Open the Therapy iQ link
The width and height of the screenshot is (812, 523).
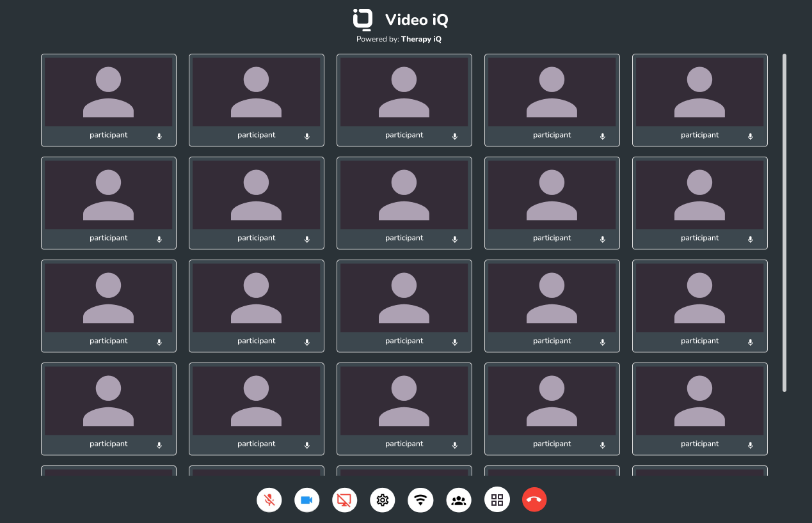pos(421,39)
